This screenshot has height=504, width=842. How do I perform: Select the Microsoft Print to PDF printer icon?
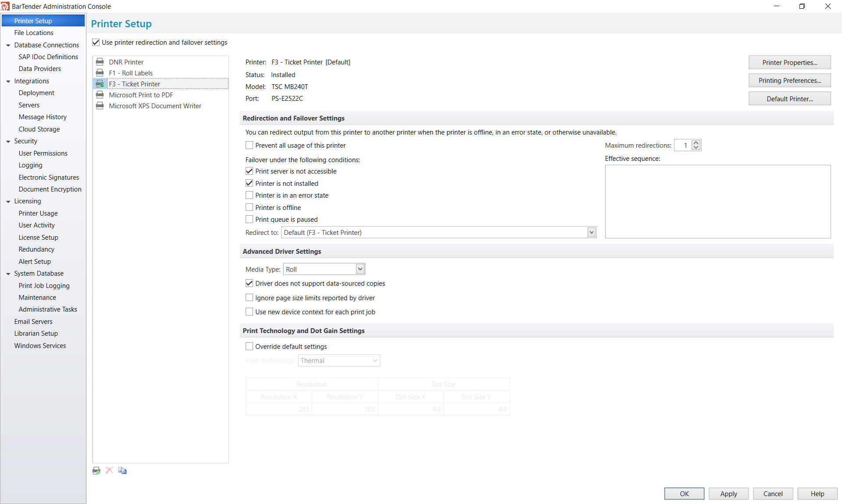[100, 95]
